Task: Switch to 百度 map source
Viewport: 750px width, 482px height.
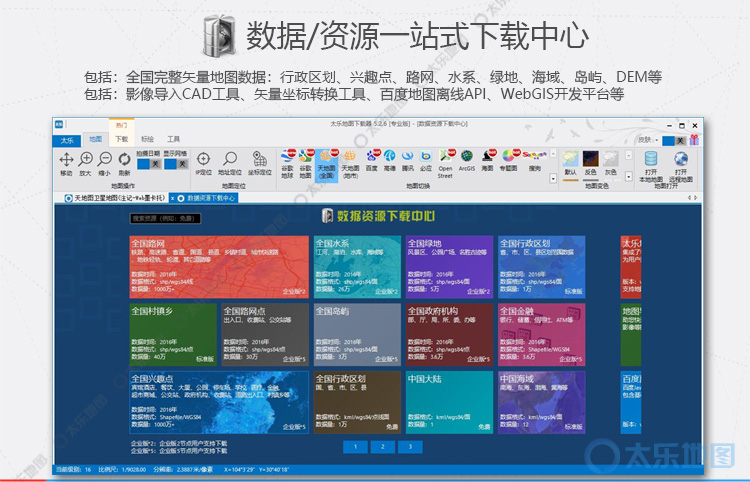Action: [x=372, y=161]
